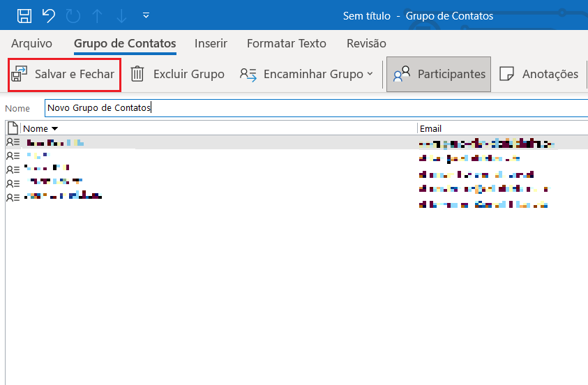This screenshot has height=385, width=588.
Task: Click the Save floppy disk icon
Action: tap(24, 16)
